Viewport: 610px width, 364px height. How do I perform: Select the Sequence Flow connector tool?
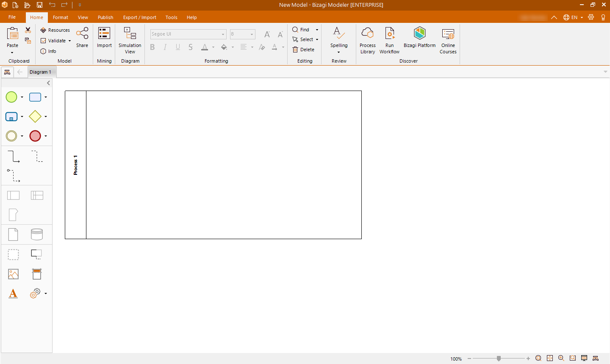pos(14,157)
